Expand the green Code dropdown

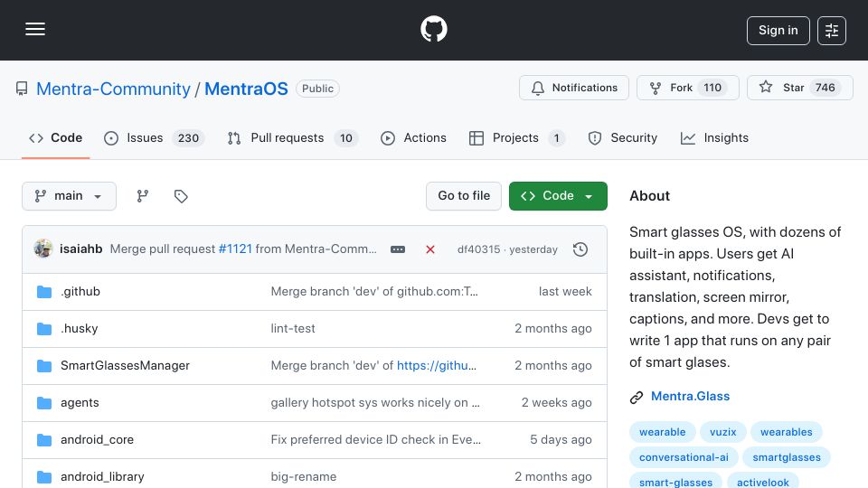pos(558,196)
